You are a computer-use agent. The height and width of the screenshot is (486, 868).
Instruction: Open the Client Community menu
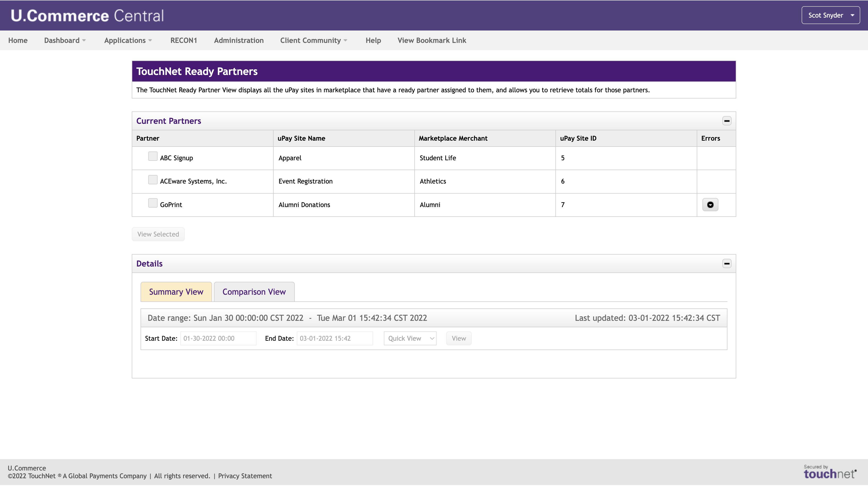click(313, 41)
